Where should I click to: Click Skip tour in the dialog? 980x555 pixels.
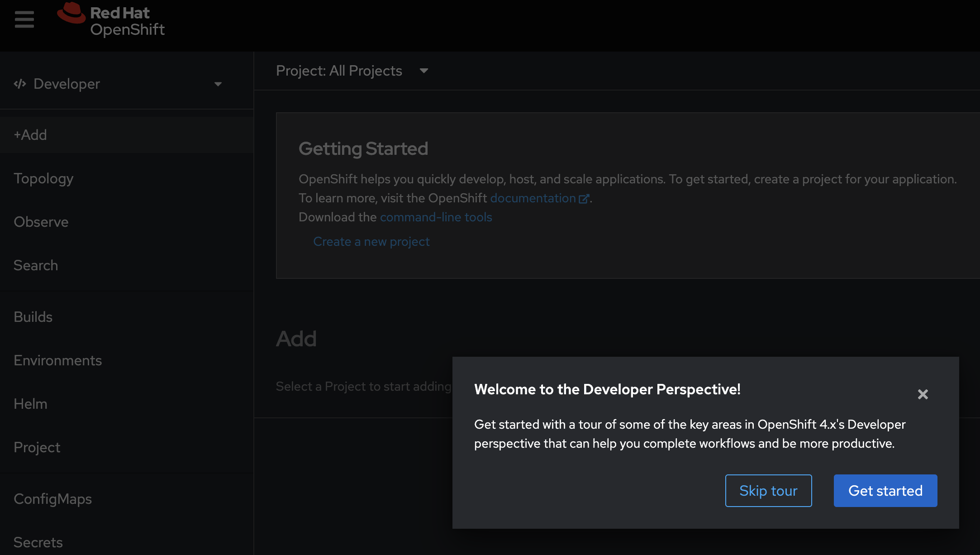point(768,490)
